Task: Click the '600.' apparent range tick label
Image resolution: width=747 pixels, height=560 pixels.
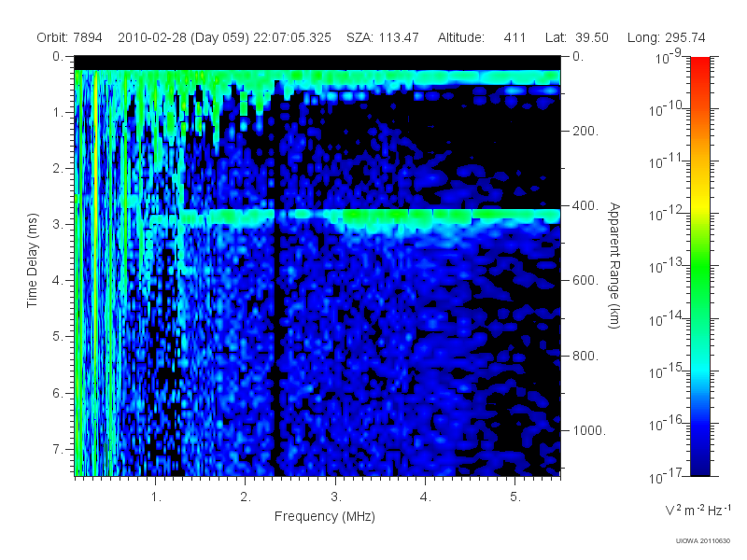Action: (x=585, y=281)
